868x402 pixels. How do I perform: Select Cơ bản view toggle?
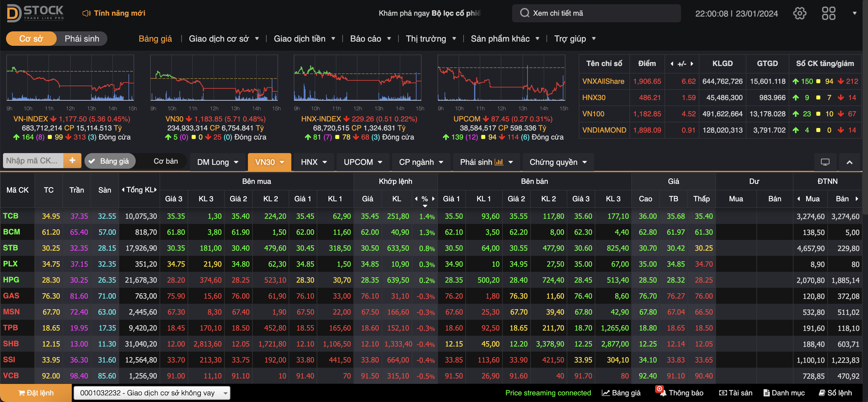(166, 161)
